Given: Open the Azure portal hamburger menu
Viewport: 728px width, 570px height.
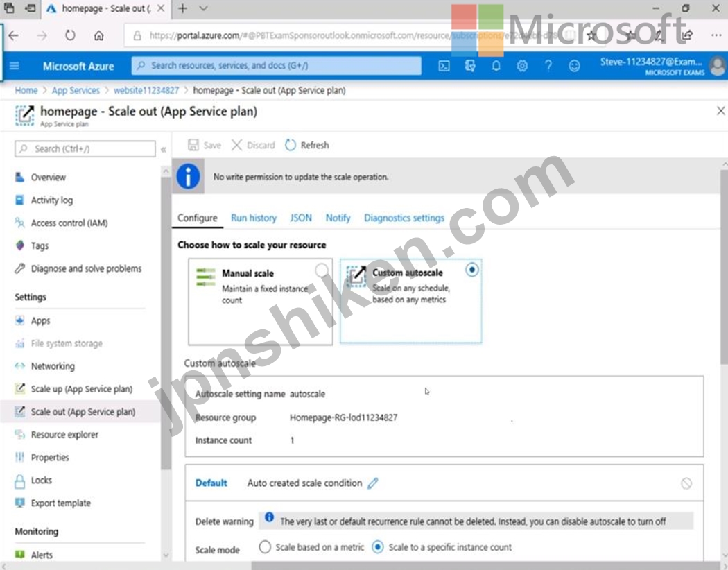Looking at the screenshot, I should [x=15, y=66].
